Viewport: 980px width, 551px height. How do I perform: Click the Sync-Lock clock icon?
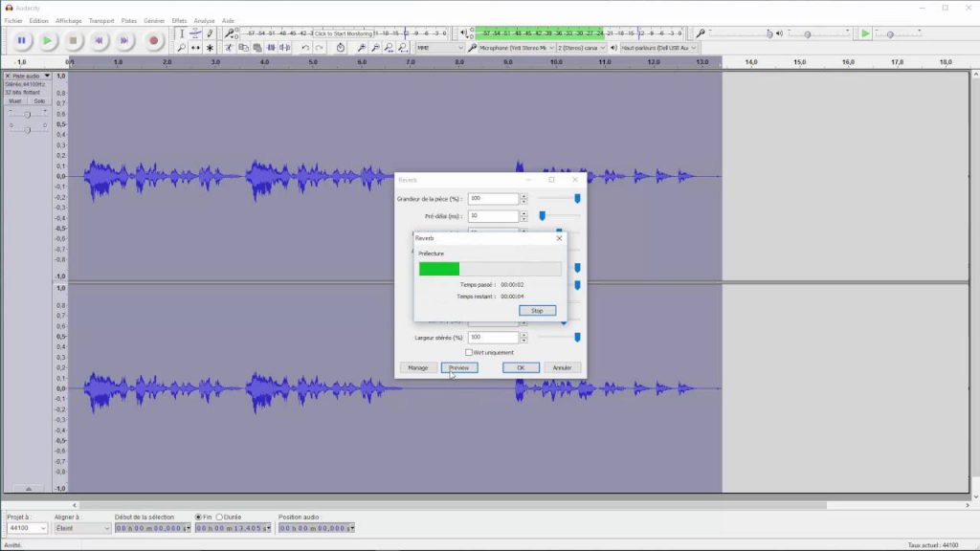tap(340, 48)
